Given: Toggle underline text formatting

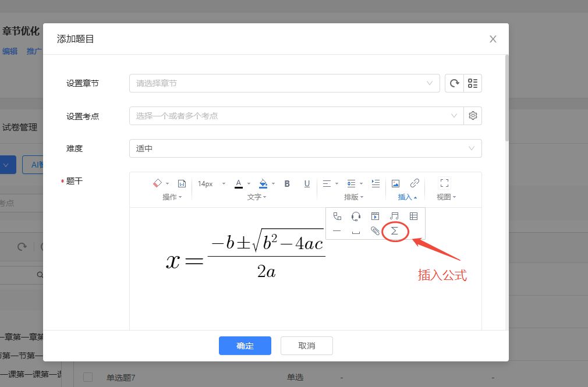Looking at the screenshot, I should pos(307,184).
